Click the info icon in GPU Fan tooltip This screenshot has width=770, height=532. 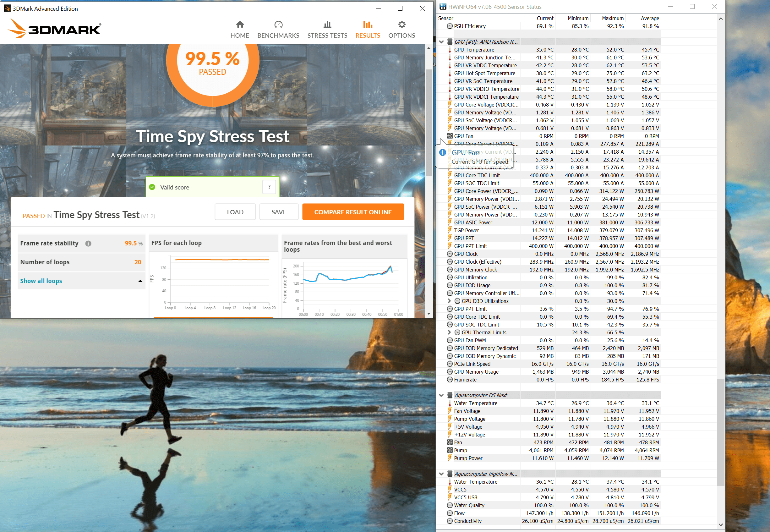click(442, 152)
